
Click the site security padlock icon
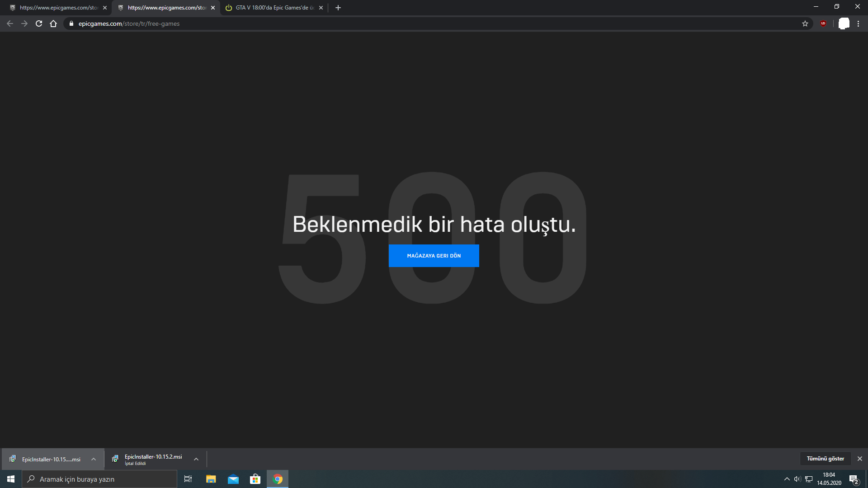click(71, 23)
